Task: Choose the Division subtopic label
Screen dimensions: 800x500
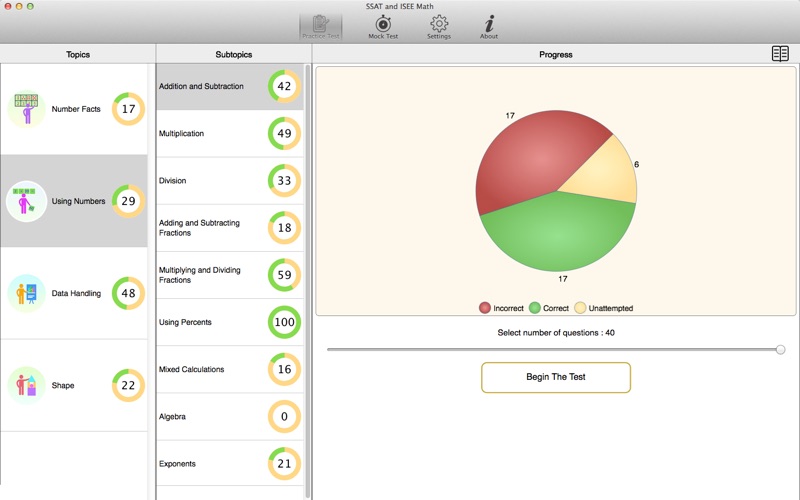Action: [172, 181]
